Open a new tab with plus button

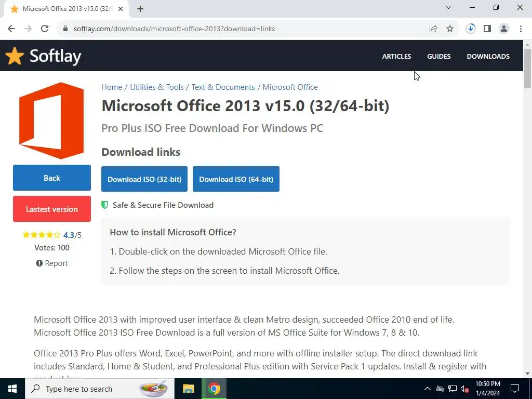tap(140, 9)
